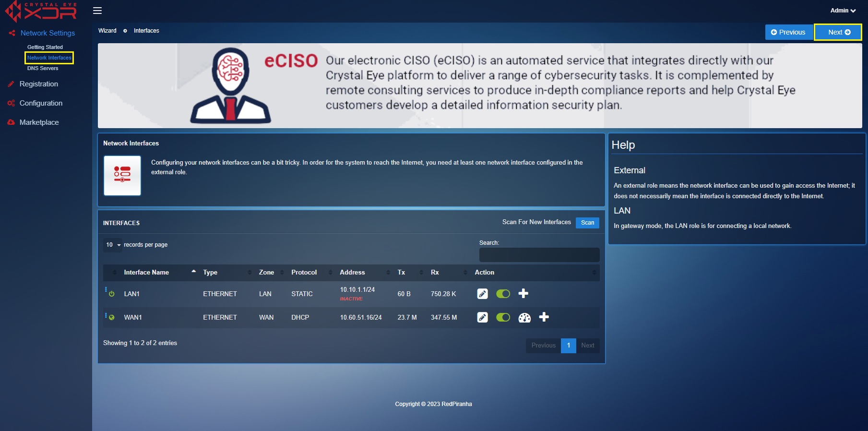Click the Crystal Eye XDR logo
The width and height of the screenshot is (868, 431).
point(40,12)
